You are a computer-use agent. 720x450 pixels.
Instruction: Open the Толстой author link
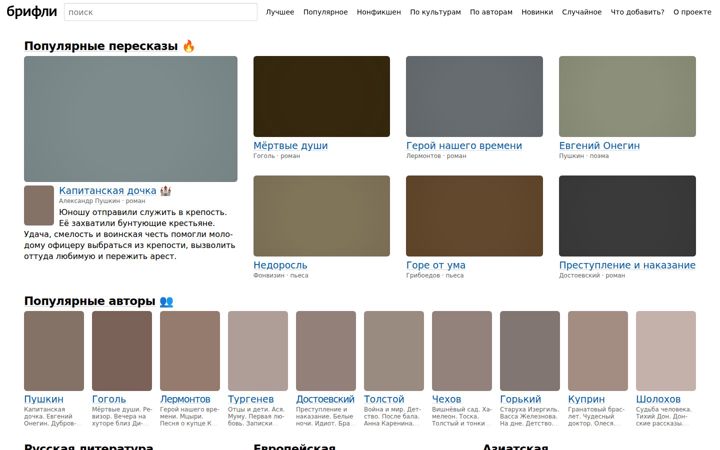pyautogui.click(x=384, y=399)
